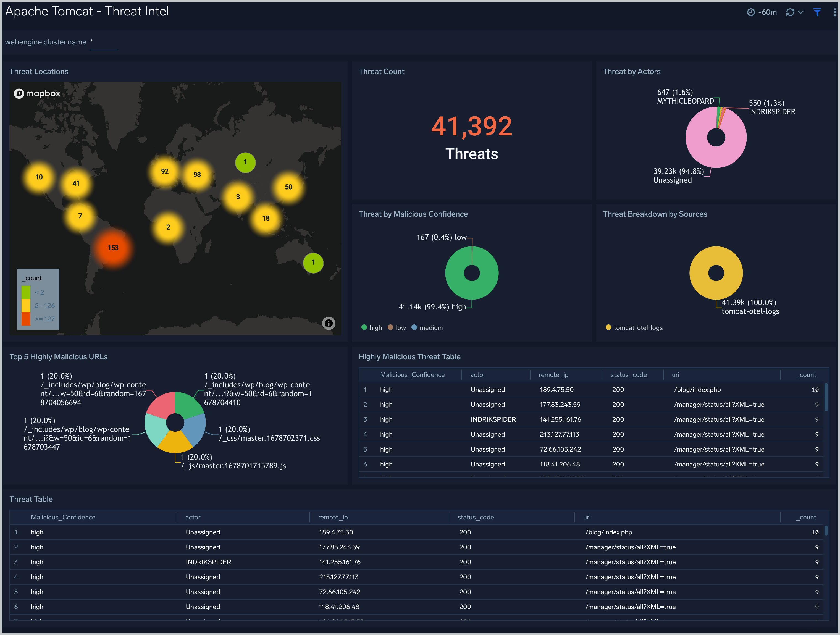Sort Highly Malicious table by Malicious_Confidence
840x635 pixels.
pos(412,374)
